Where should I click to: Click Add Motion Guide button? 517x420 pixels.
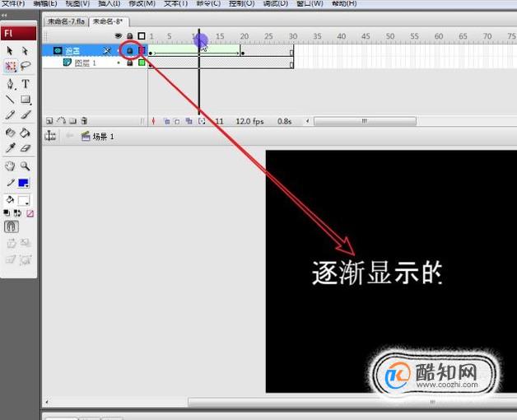point(61,121)
